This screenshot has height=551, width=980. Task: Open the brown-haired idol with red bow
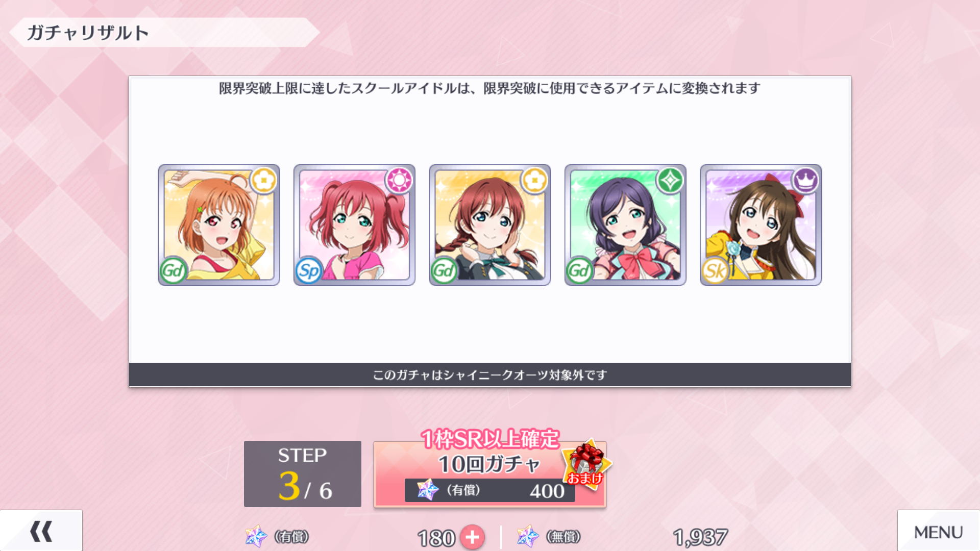(761, 225)
